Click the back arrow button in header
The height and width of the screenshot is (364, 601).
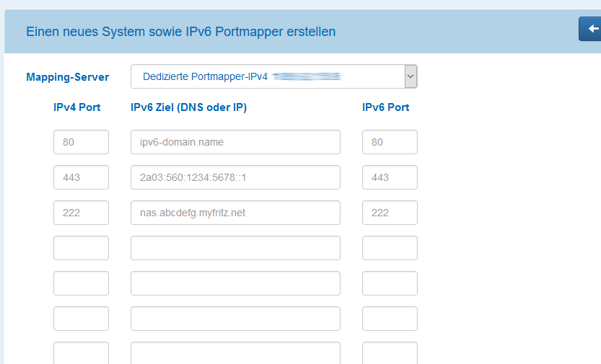click(x=592, y=30)
